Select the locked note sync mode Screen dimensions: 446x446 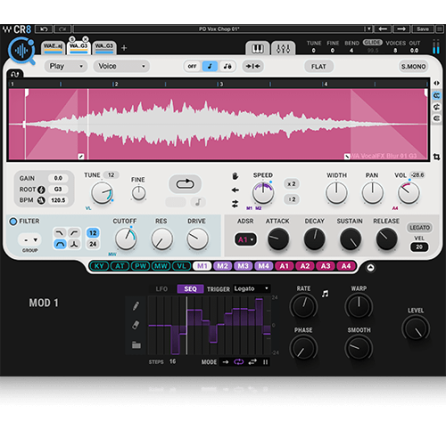(228, 66)
